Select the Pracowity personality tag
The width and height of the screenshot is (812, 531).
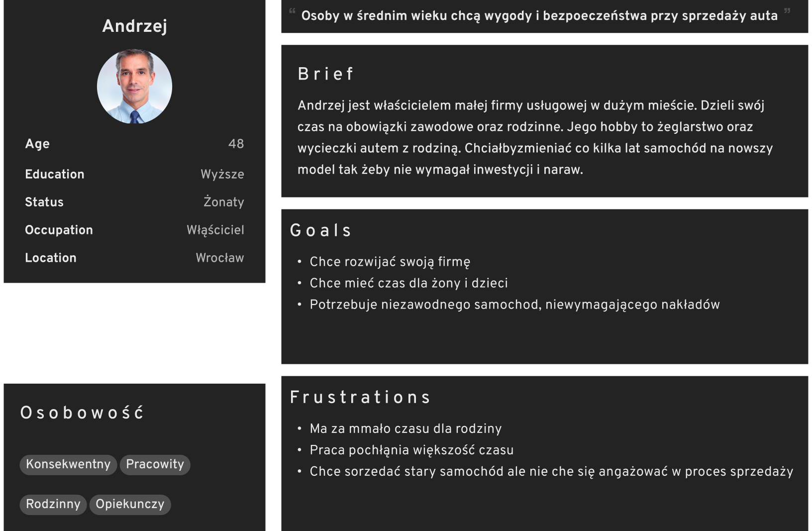pos(155,464)
